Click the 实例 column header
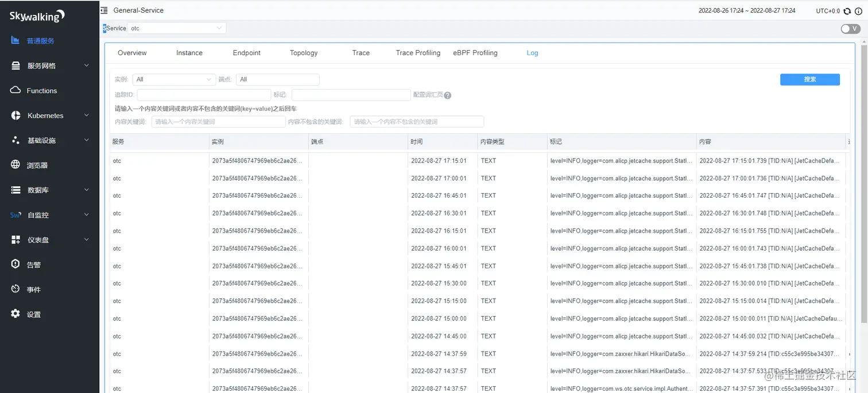The width and height of the screenshot is (868, 393). tap(258, 141)
